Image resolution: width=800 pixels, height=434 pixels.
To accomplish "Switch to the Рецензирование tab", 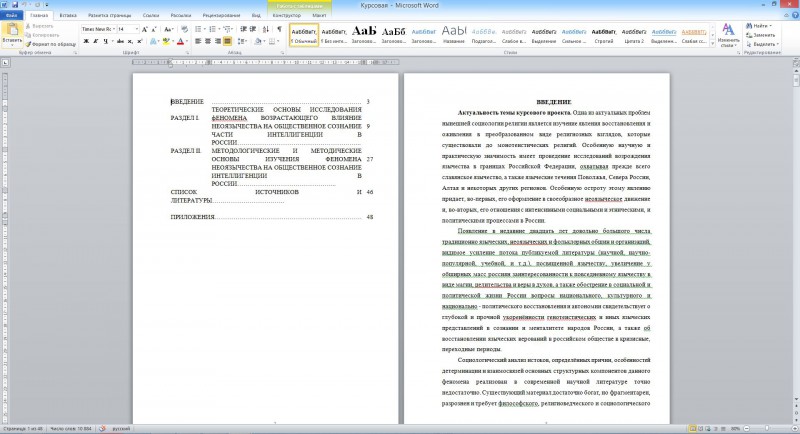I will 221,15.
